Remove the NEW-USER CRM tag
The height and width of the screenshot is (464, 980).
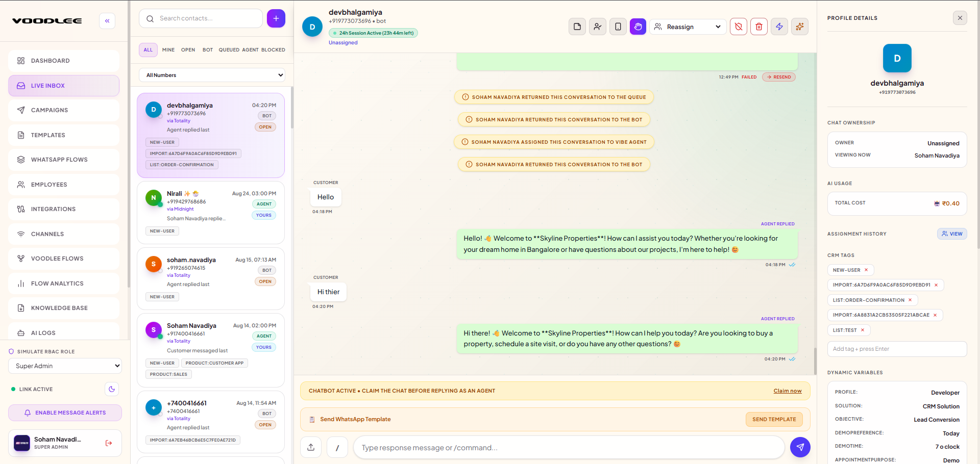(x=866, y=270)
